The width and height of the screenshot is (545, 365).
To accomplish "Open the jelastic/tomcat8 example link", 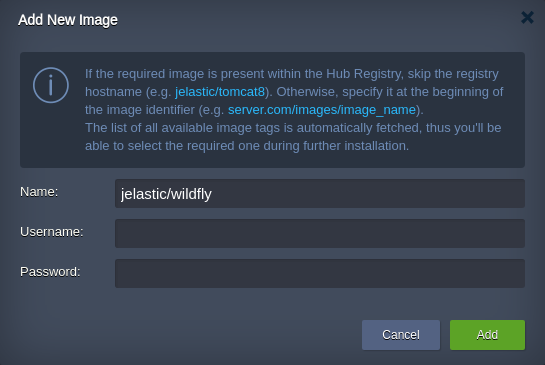I will 220,92.
